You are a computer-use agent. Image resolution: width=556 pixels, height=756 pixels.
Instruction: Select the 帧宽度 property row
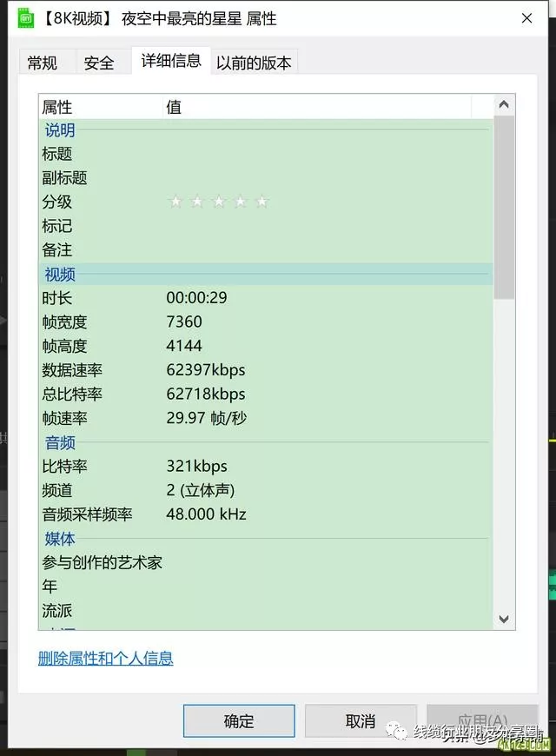[65, 322]
